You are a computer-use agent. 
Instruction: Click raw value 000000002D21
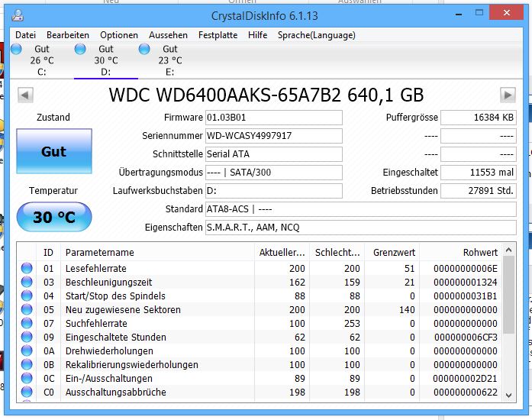pyautogui.click(x=465, y=379)
